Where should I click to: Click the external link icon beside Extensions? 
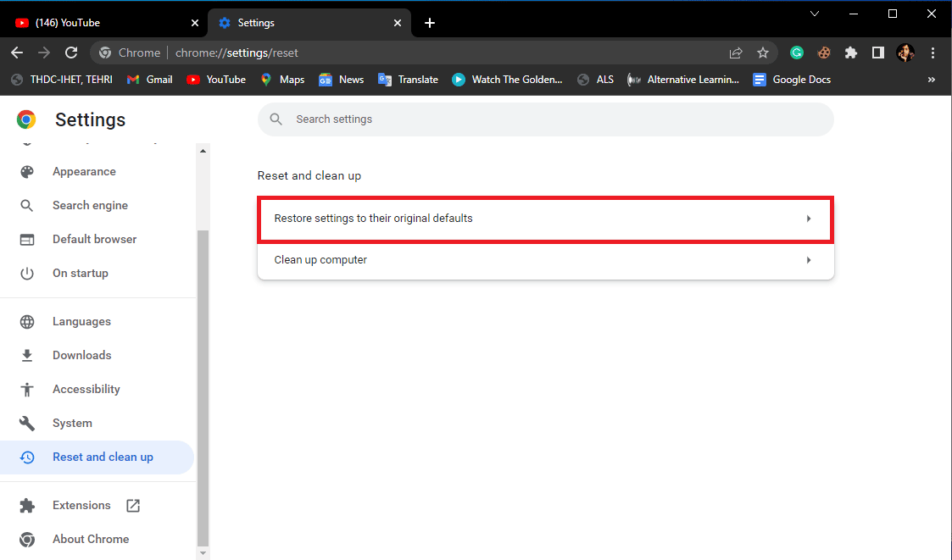click(133, 506)
